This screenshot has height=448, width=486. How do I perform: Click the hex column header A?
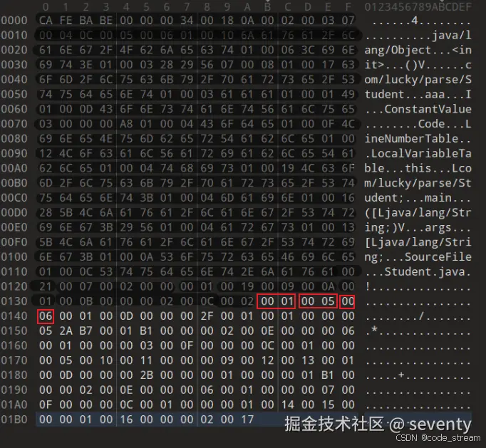coord(247,7)
